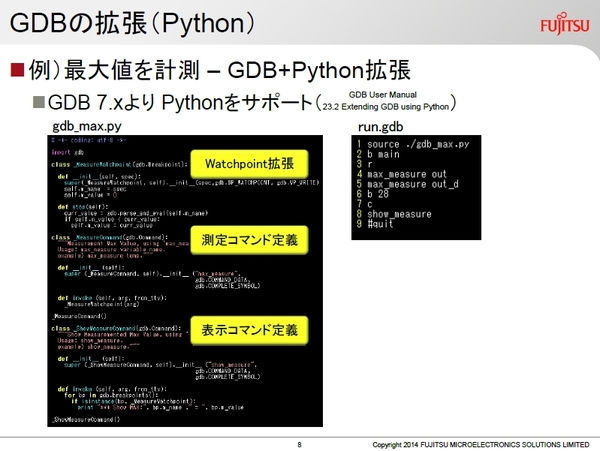Click '23.2 Extending GDB using Python' text

click(385, 107)
